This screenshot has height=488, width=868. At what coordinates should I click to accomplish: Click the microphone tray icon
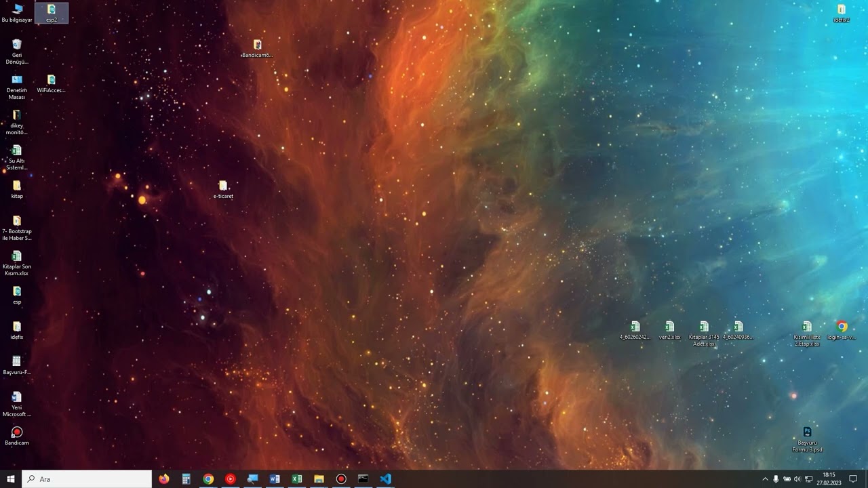(776, 479)
